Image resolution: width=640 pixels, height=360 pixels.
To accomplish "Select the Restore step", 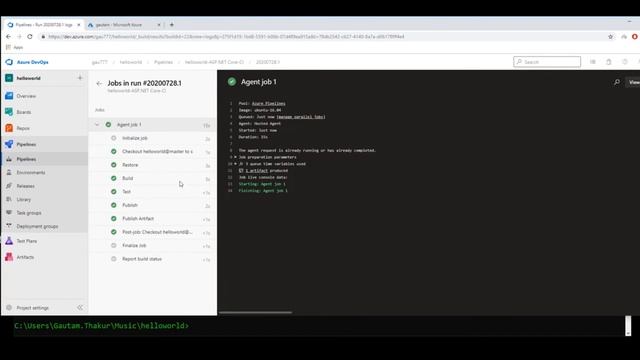I will (x=153, y=165).
